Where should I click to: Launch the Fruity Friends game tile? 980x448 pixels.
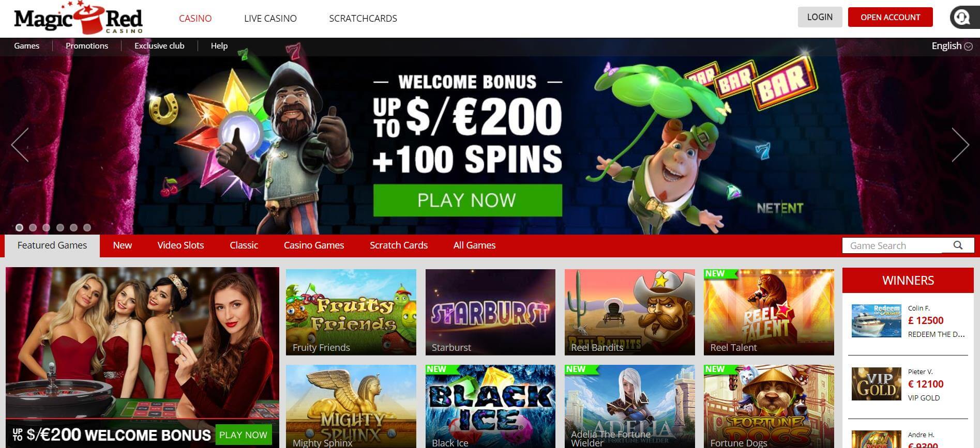(351, 312)
